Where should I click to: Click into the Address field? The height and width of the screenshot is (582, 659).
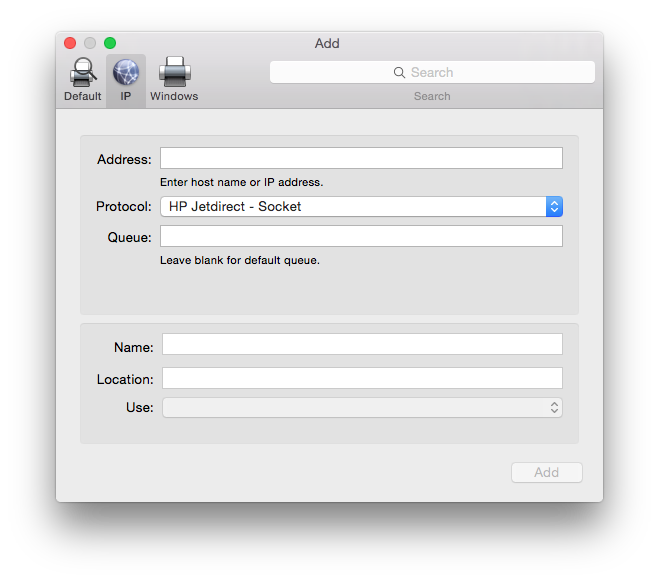[x=361, y=158]
